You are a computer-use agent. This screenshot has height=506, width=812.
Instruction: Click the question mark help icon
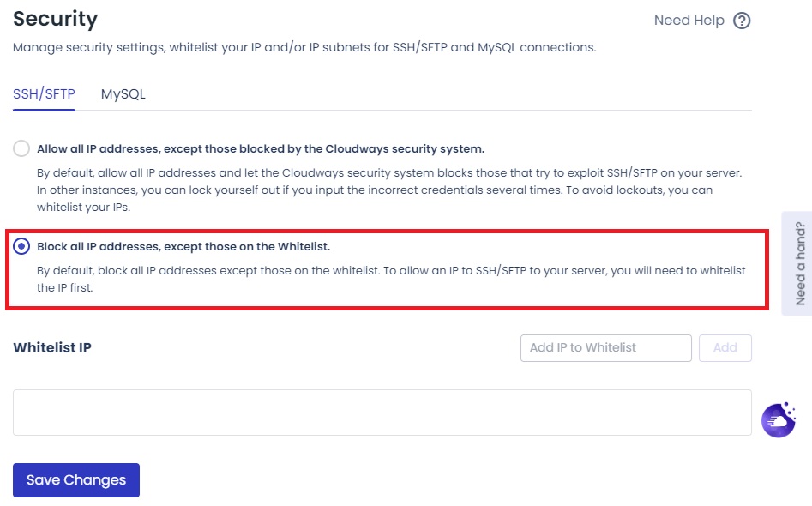pyautogui.click(x=742, y=21)
